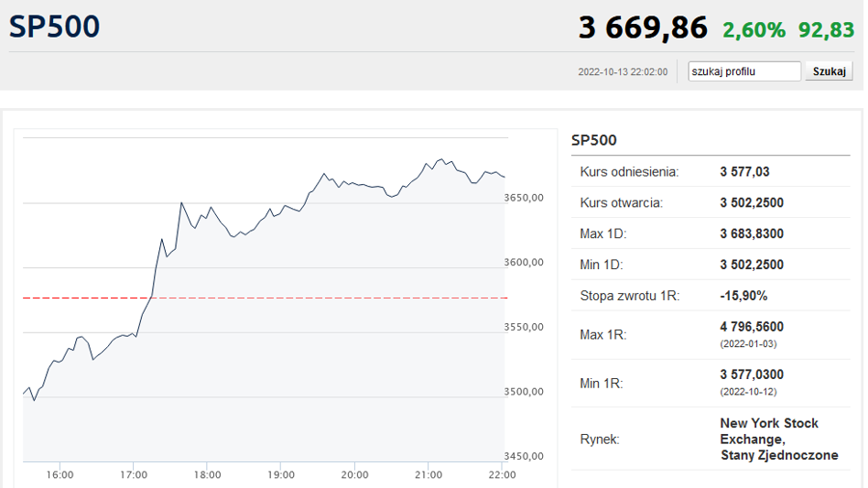Click the Stopa zwrotu 1R value -15,90%

tap(743, 296)
